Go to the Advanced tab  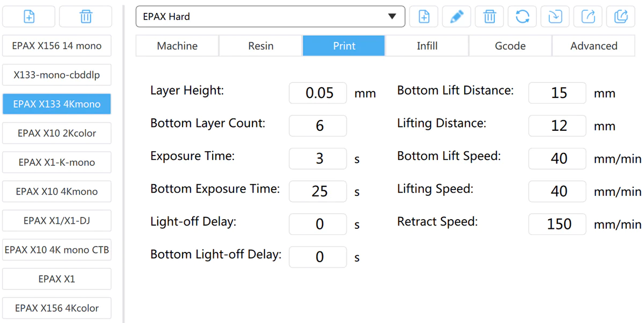coord(593,46)
